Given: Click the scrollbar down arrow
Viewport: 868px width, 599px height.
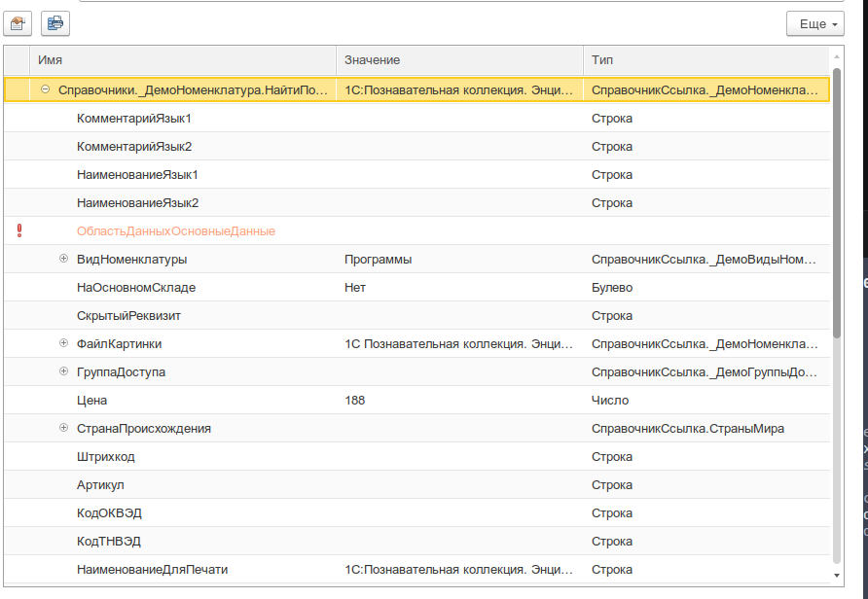Looking at the screenshot, I should pos(837,576).
